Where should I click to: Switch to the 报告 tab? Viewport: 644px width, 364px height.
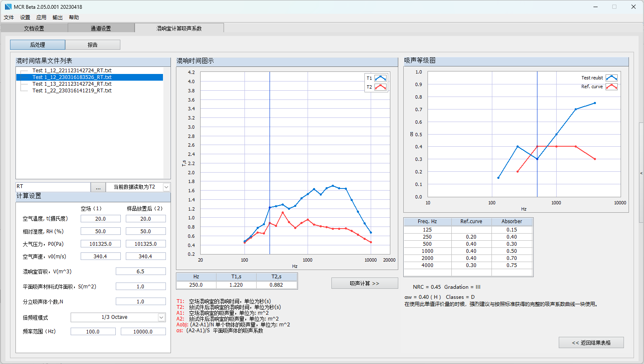[93, 45]
